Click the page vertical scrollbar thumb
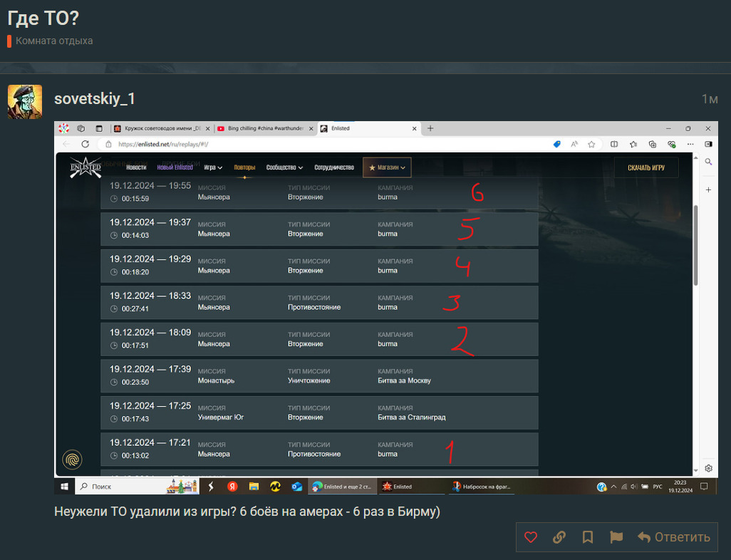 click(x=695, y=245)
